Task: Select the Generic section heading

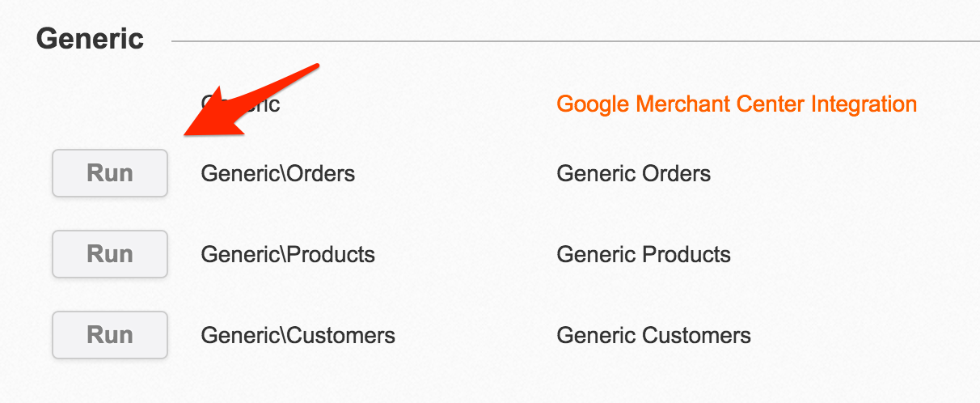Action: (x=90, y=39)
